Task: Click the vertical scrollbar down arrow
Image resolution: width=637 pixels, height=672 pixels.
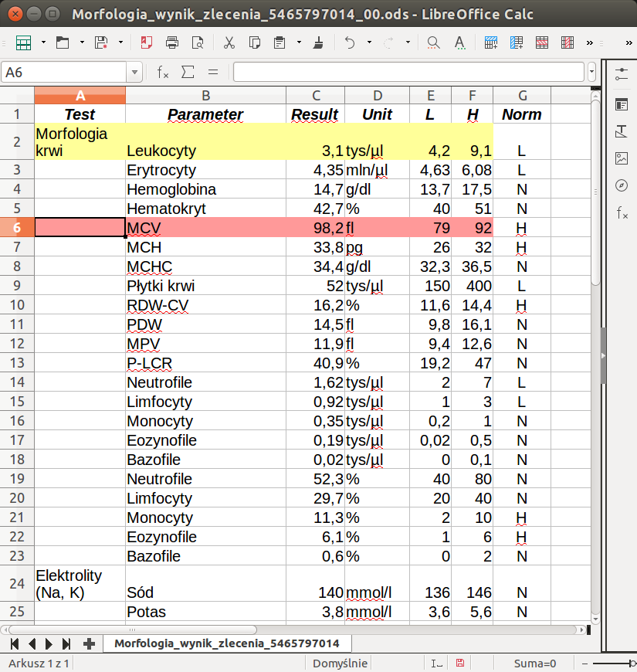Action: (x=595, y=619)
